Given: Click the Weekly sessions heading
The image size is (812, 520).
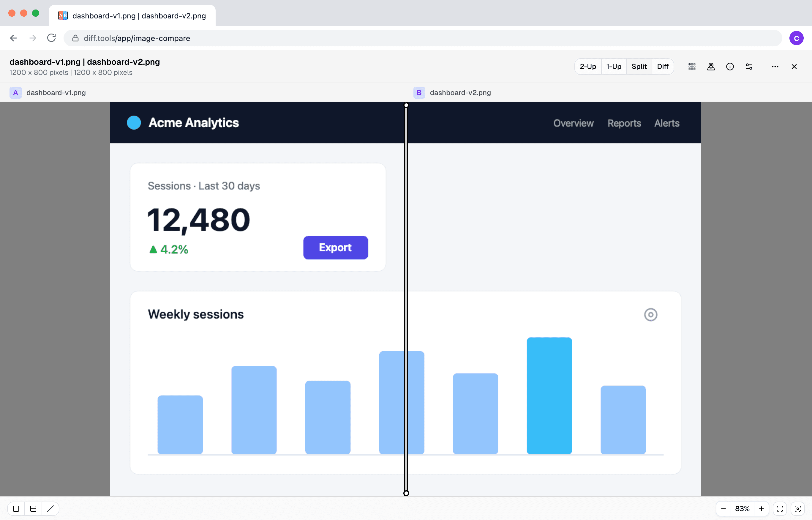Looking at the screenshot, I should click(196, 314).
